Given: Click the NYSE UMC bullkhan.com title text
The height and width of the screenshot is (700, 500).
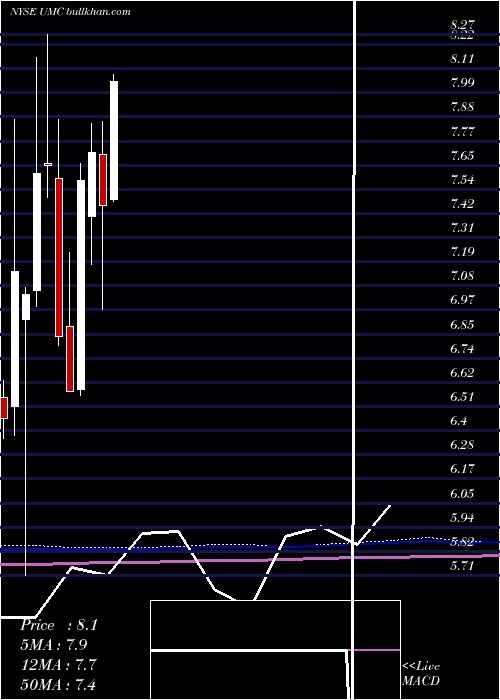Looking at the screenshot, I should 70,12.
